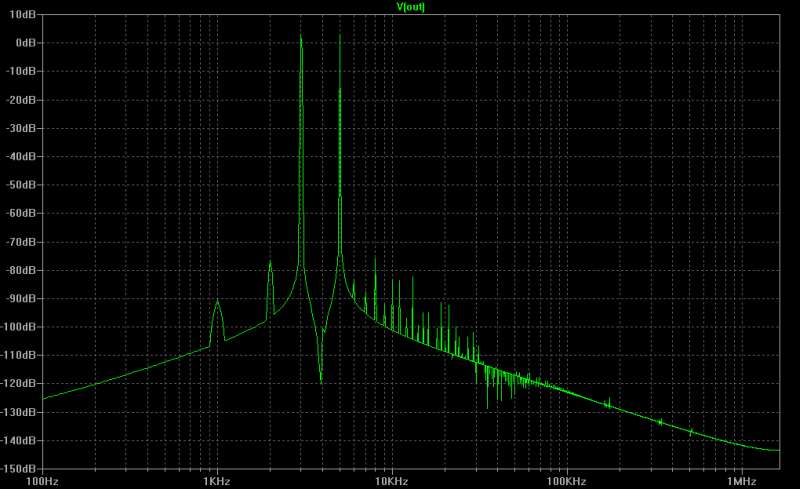Click the -120dB axis label
The width and height of the screenshot is (800, 489).
coord(19,383)
